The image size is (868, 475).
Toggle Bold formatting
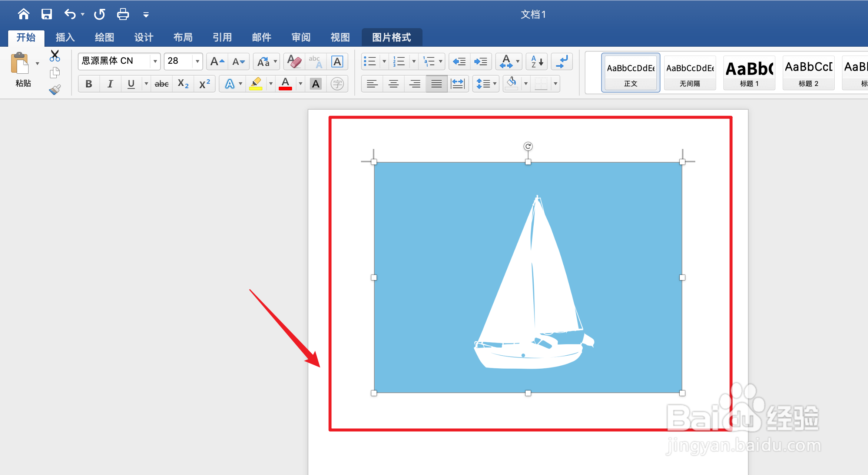(x=89, y=84)
